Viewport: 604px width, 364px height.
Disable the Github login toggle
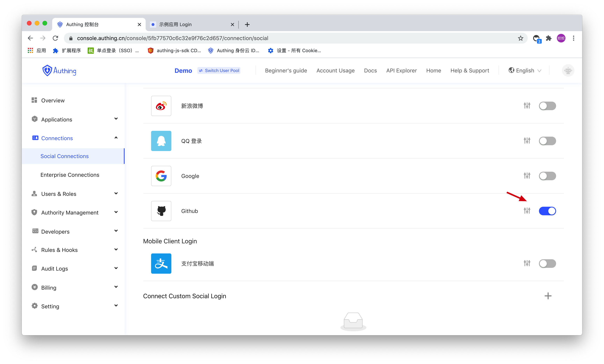[x=547, y=211]
